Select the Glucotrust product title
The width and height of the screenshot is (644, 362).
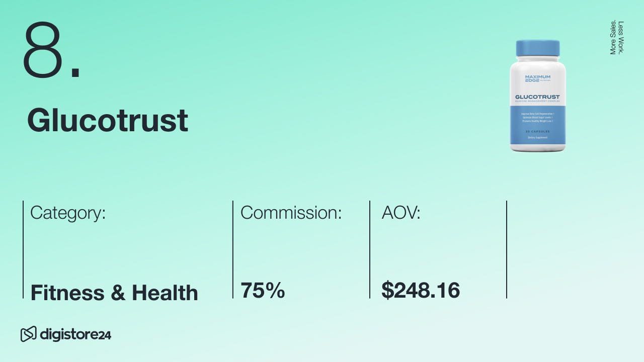[x=107, y=120]
